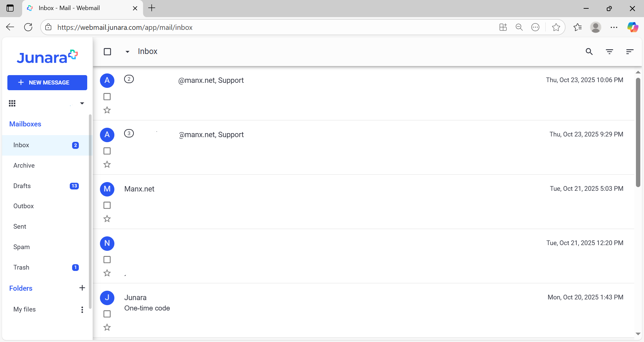Open the Spam mailbox
Screen dimensions: 644x342
pyautogui.click(x=46, y=247)
